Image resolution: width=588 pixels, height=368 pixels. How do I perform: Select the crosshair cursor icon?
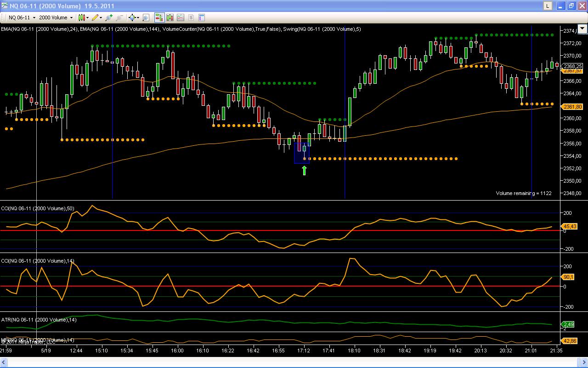click(x=132, y=17)
